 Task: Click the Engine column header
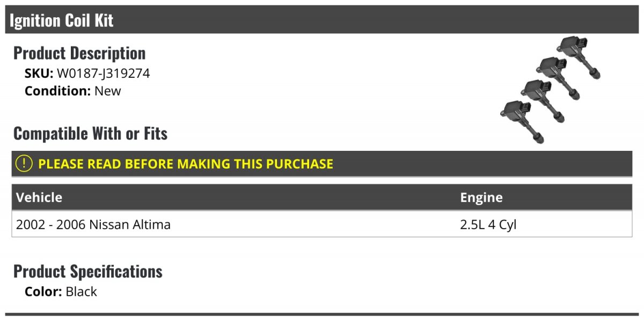[x=481, y=198]
